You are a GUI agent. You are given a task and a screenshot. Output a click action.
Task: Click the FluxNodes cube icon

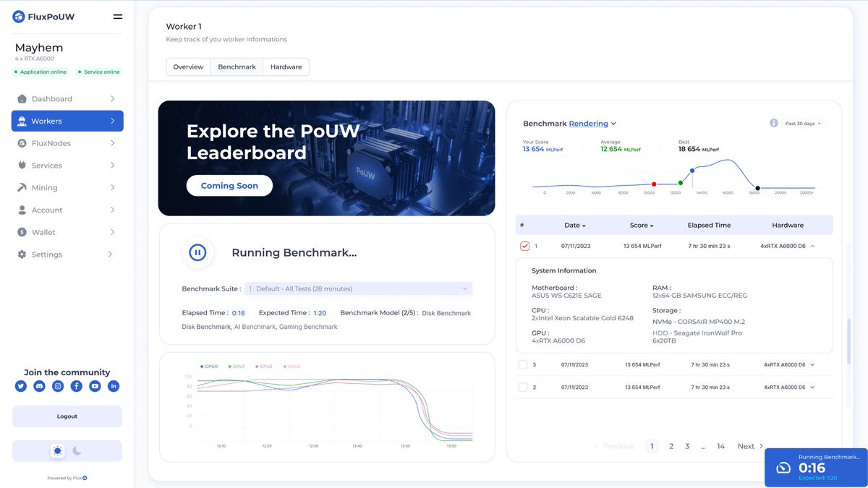pos(22,143)
